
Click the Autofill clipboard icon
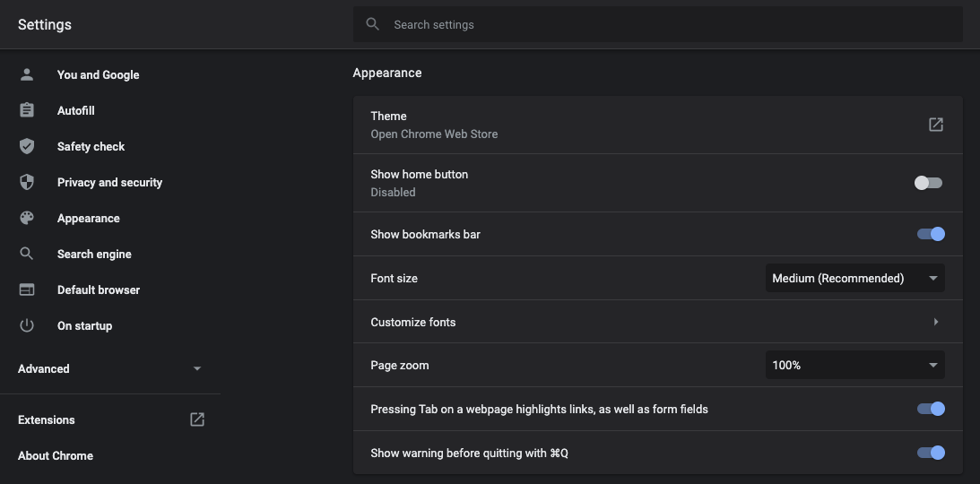(27, 110)
